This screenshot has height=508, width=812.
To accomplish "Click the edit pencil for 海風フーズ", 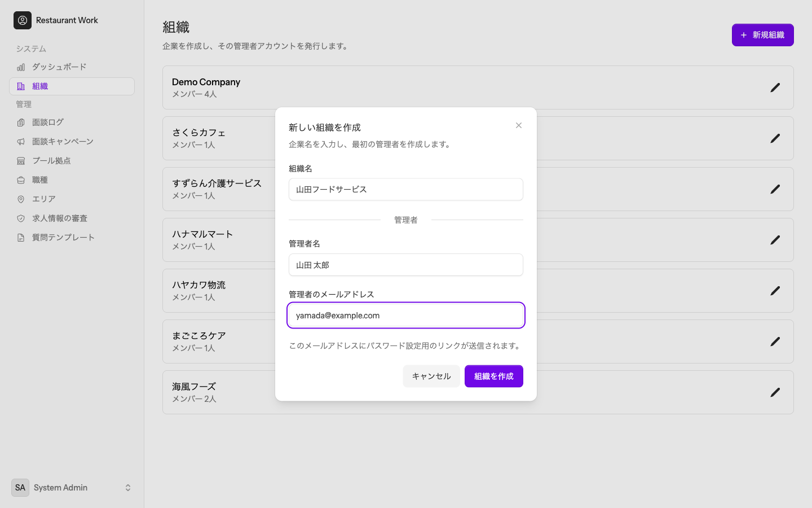I will click(775, 392).
